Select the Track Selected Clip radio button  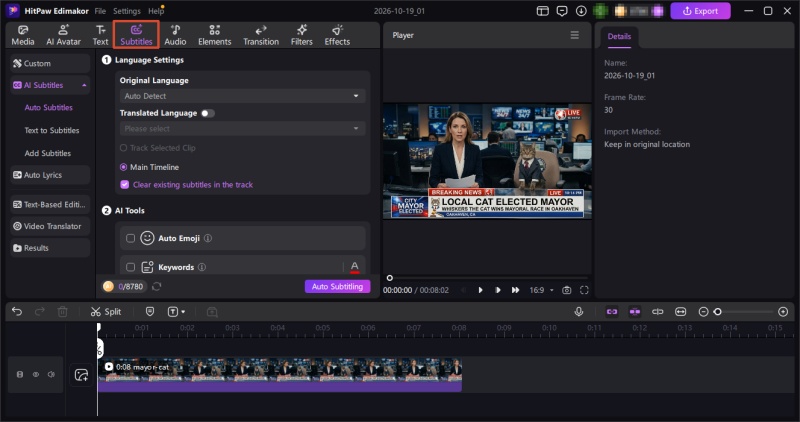click(123, 148)
